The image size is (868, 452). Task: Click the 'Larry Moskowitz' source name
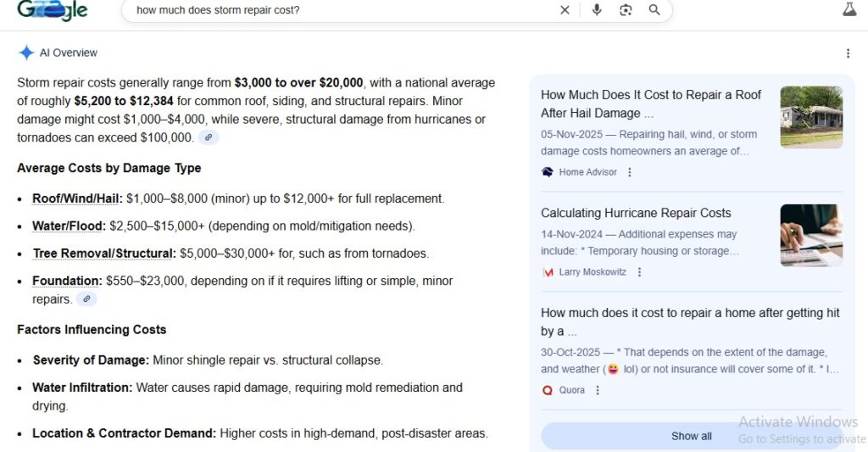[x=593, y=272]
